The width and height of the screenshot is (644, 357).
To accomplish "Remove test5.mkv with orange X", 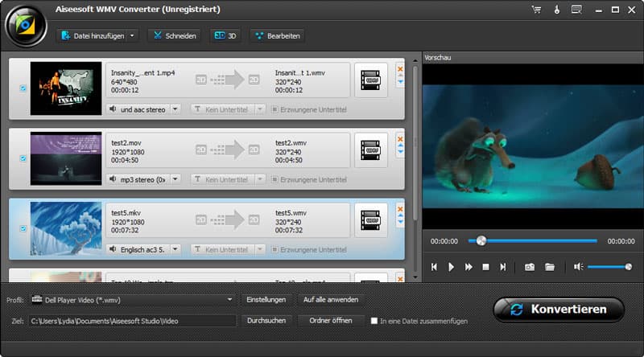I will [x=400, y=209].
